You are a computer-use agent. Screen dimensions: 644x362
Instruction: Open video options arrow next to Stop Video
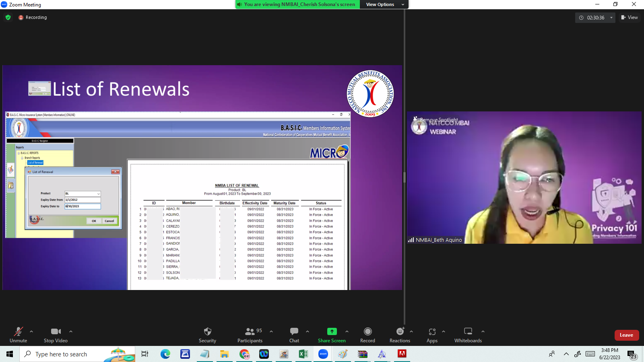(x=71, y=331)
